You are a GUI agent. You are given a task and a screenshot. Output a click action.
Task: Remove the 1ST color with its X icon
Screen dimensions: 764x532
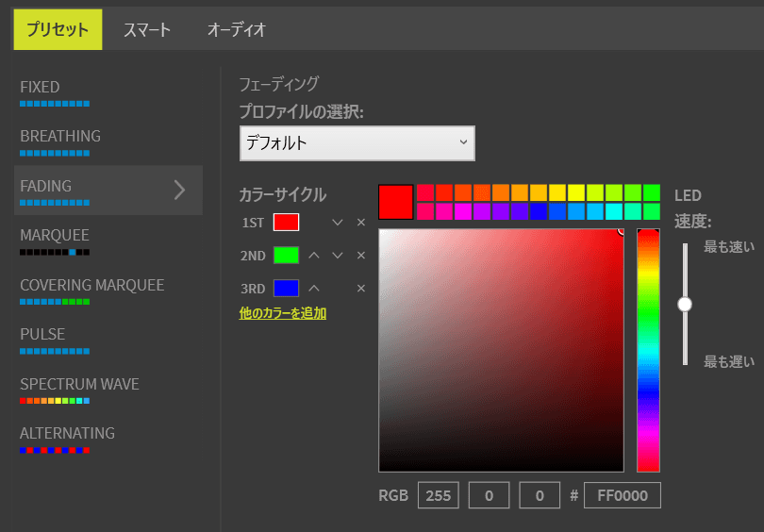click(x=361, y=223)
